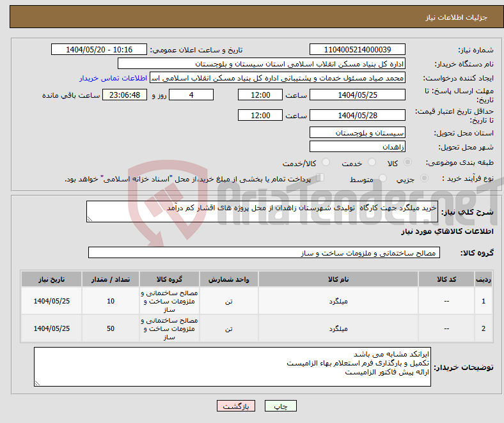This screenshot has width=504, height=423.
Task: Click the remaining time field 23:06:48
Action: (125, 95)
